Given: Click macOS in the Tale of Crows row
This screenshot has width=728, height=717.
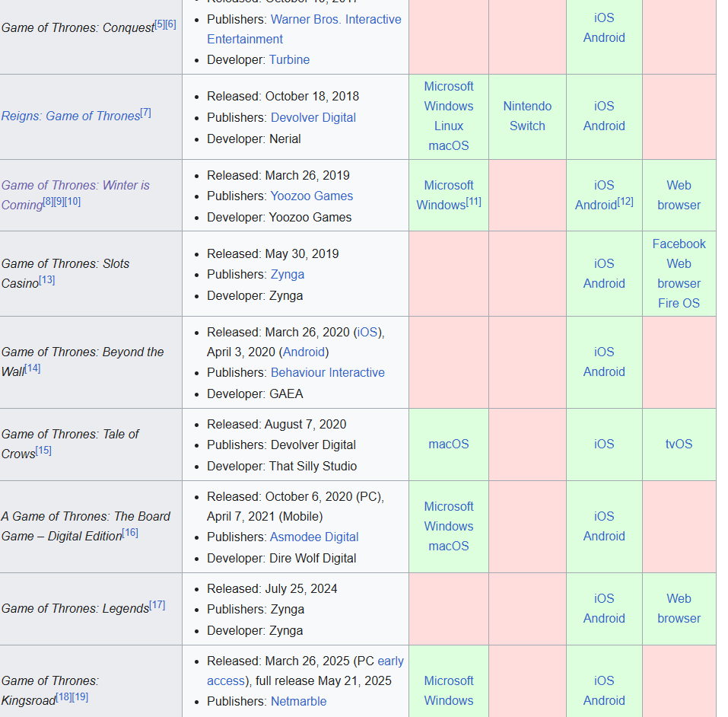Looking at the screenshot, I should click(449, 445).
